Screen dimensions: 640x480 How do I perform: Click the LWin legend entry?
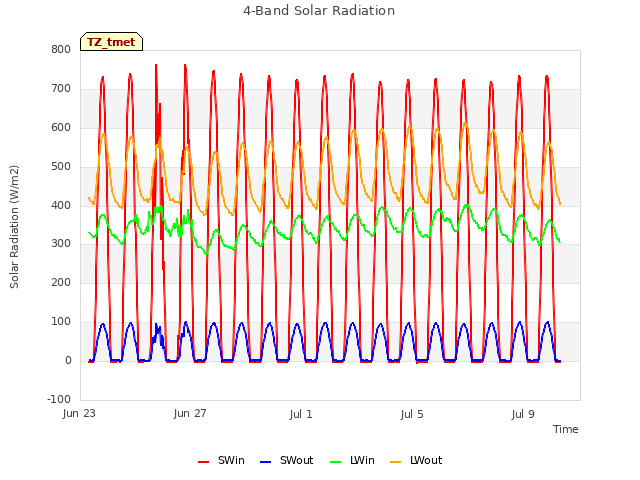tap(352, 460)
